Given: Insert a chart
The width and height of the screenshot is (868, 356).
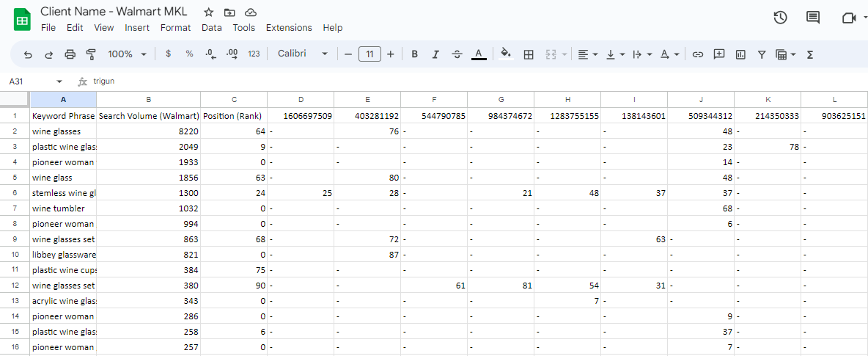Looking at the screenshot, I should click(740, 54).
